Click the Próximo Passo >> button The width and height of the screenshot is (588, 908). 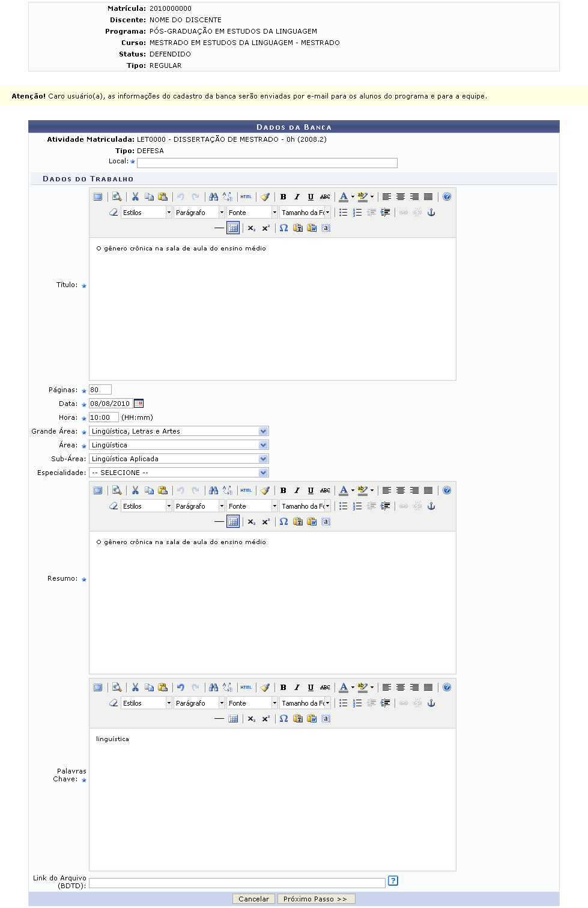(315, 899)
